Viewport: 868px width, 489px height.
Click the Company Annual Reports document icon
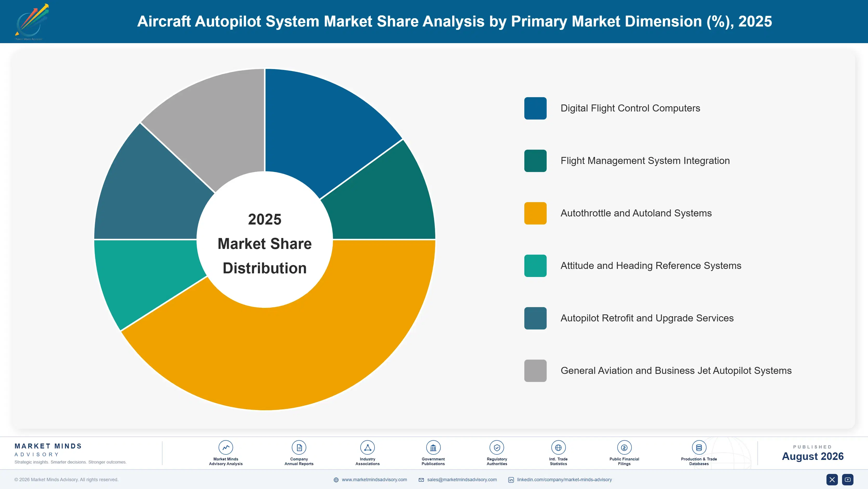[299, 447]
